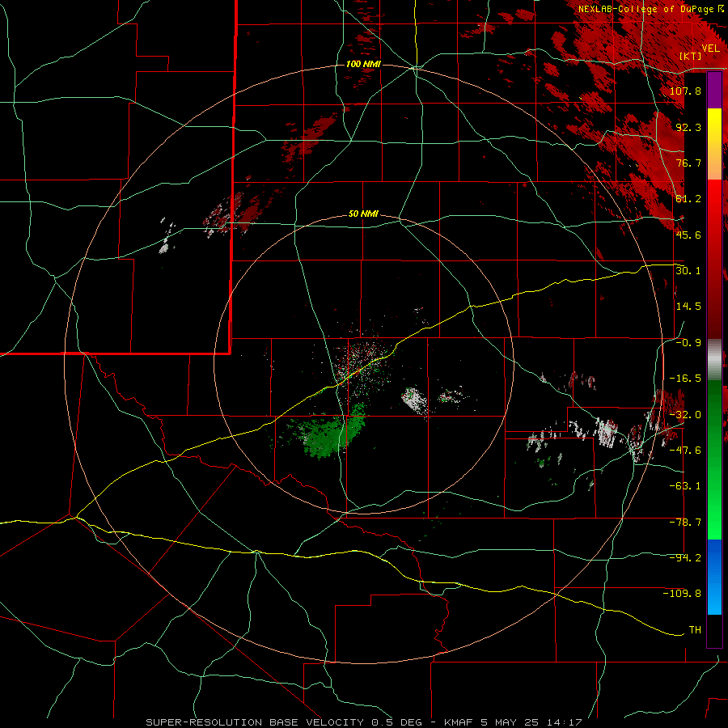Viewport: 728px width, 728px height.
Task: Click the 100 NMI range ring label
Action: (x=363, y=64)
